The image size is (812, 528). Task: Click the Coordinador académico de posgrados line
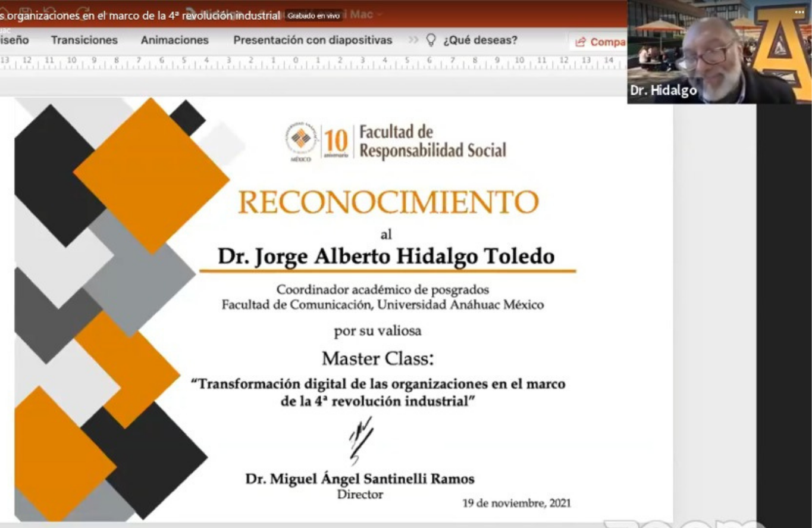(x=383, y=290)
